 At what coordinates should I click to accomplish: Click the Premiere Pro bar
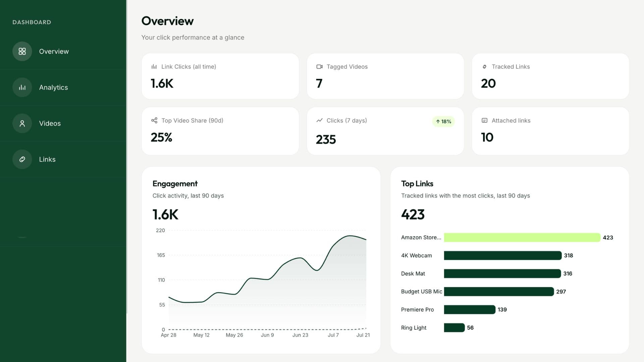470,310
